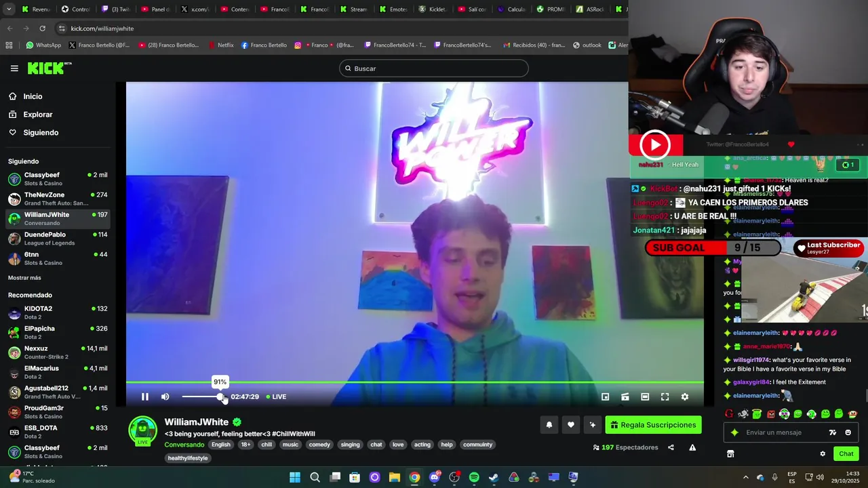The width and height of the screenshot is (868, 488).
Task: Pause the live stream video
Action: point(144,396)
